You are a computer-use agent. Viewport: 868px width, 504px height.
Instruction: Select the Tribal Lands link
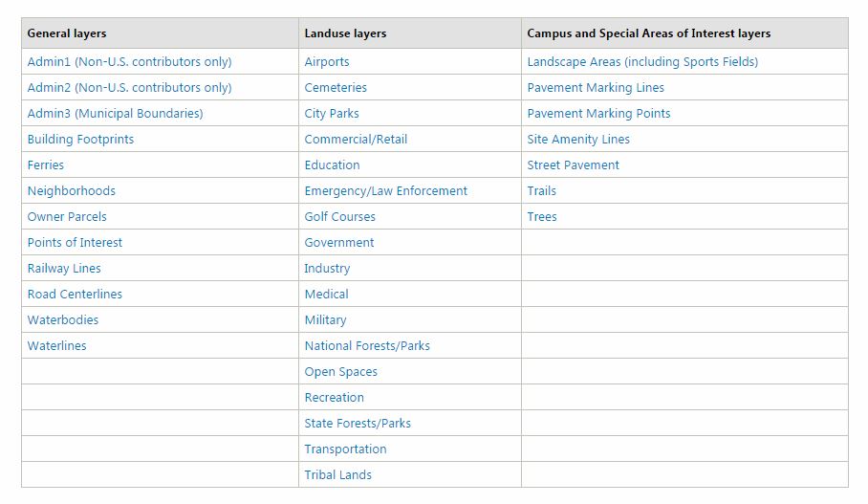337,474
